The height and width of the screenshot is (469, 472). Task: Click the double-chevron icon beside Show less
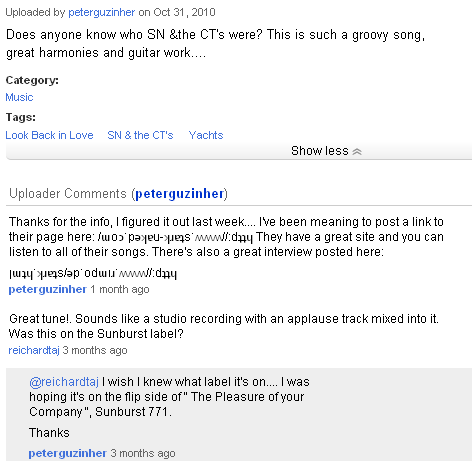click(x=357, y=152)
